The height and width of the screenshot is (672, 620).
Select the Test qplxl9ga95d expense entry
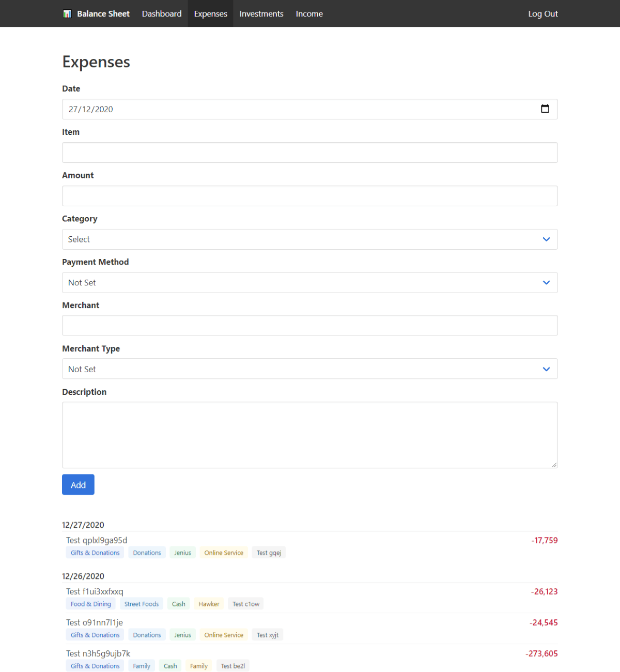pyautogui.click(x=97, y=540)
